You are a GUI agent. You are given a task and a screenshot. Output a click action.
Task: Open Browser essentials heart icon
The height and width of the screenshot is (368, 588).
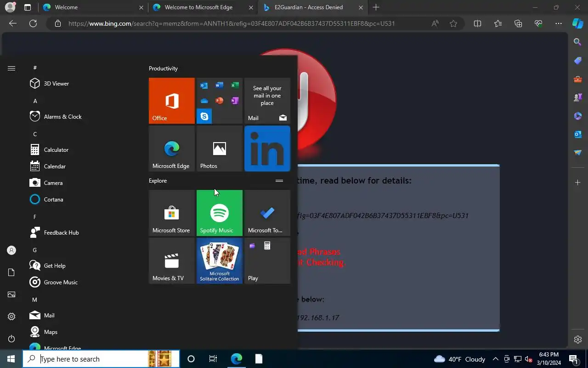coord(538,23)
